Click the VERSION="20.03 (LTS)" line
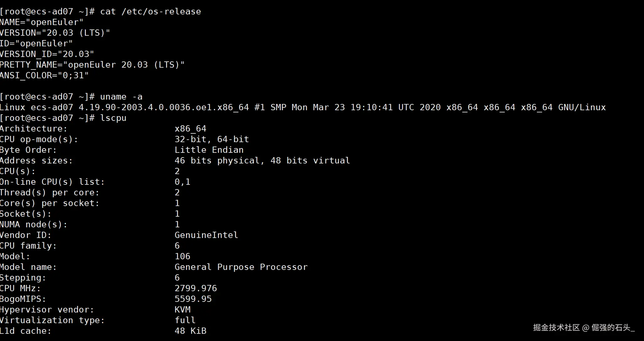Image resolution: width=644 pixels, height=341 pixels. [55, 33]
